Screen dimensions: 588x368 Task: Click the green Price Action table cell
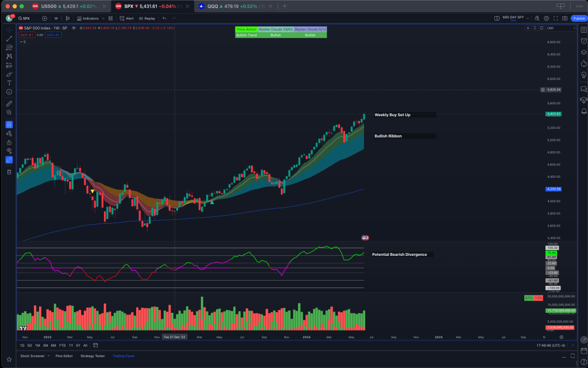tap(246, 29)
